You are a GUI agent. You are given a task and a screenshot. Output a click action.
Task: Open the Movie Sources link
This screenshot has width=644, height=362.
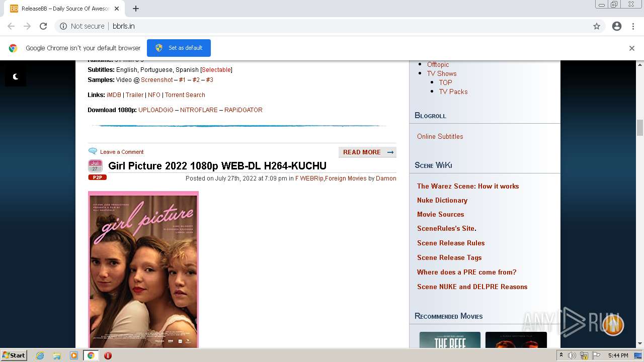(440, 214)
